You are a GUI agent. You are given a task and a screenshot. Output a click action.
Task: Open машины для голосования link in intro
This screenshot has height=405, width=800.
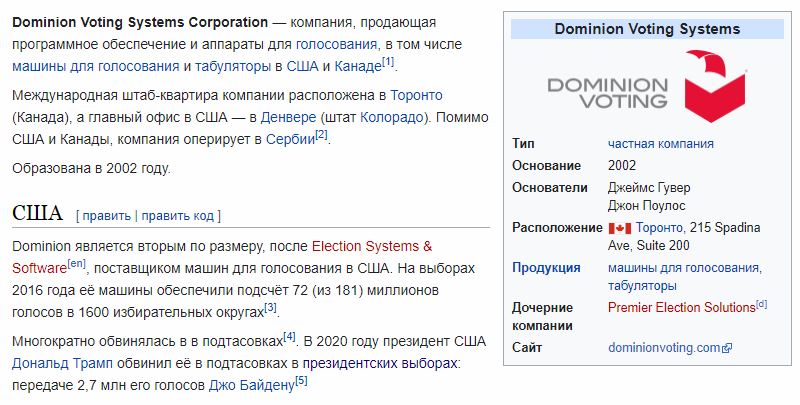(x=95, y=66)
